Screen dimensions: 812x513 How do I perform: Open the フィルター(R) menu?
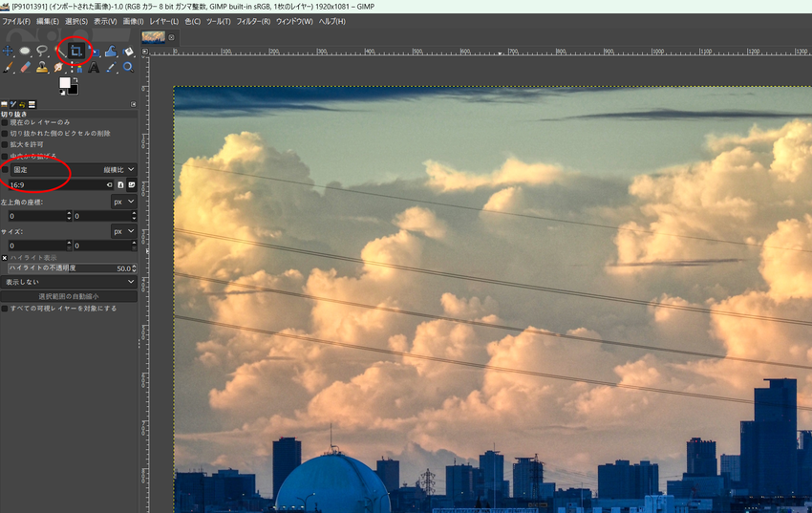tap(253, 21)
